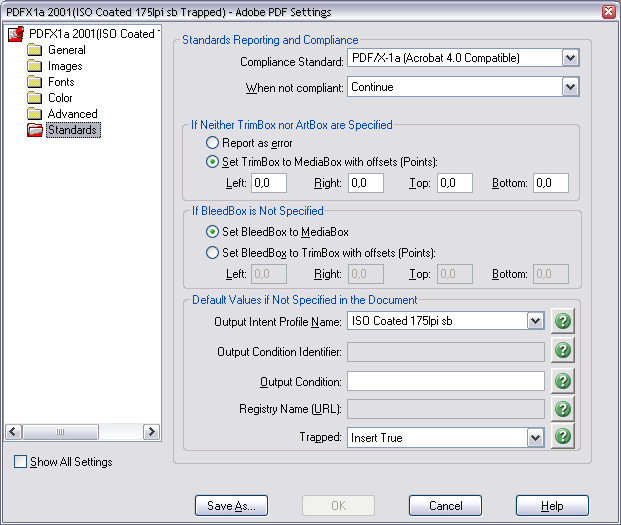This screenshot has height=525, width=621.
Task: Open help for Registry Name (URL)
Action: pos(563,409)
